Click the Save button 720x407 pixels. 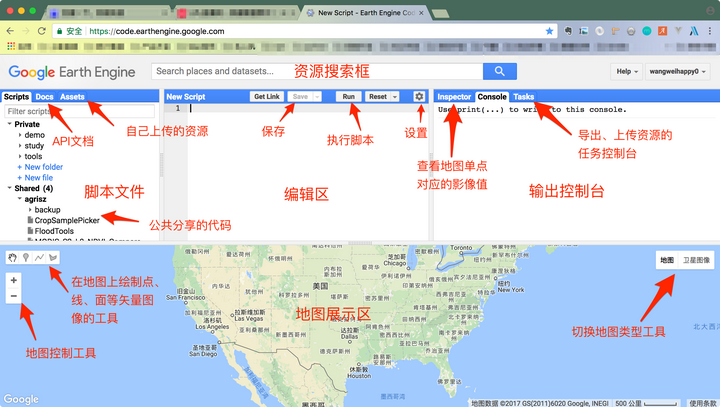point(300,96)
